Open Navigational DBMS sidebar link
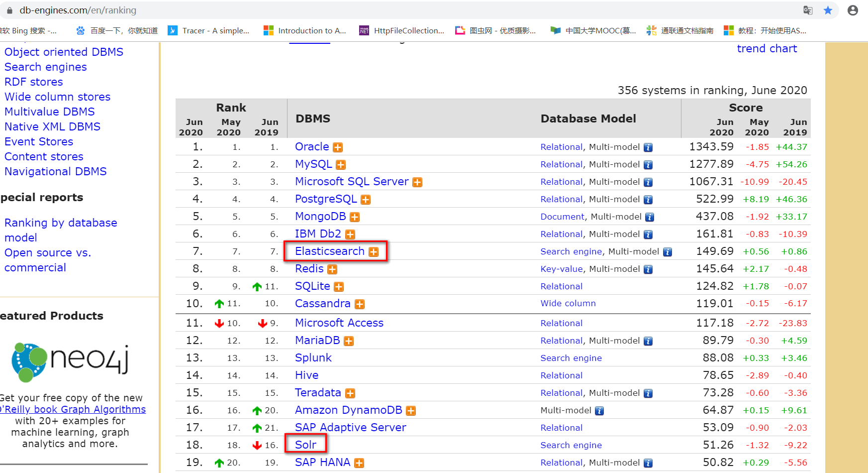This screenshot has width=868, height=473. 56,172
